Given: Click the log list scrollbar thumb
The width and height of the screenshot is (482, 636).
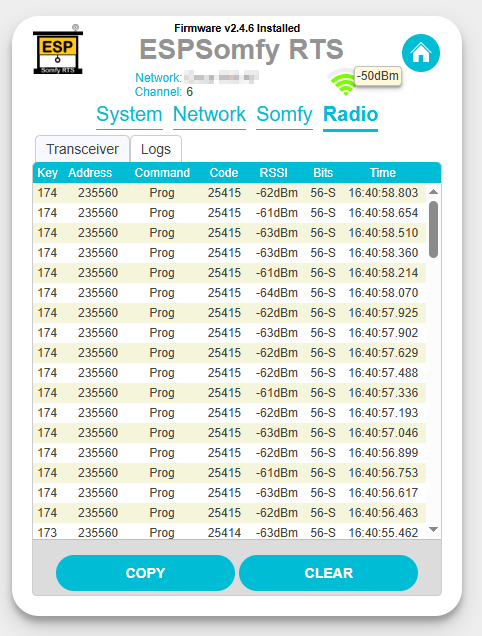Looking at the screenshot, I should tap(433, 230).
